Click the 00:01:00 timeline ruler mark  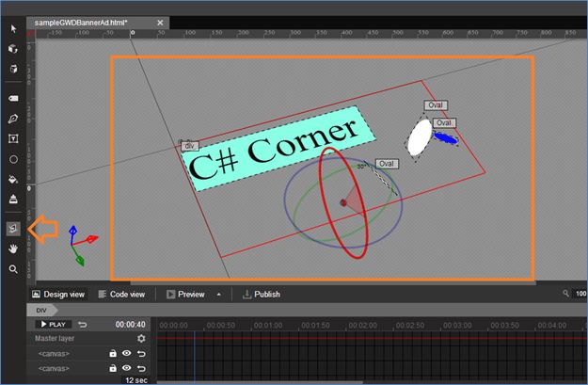tap(268, 325)
